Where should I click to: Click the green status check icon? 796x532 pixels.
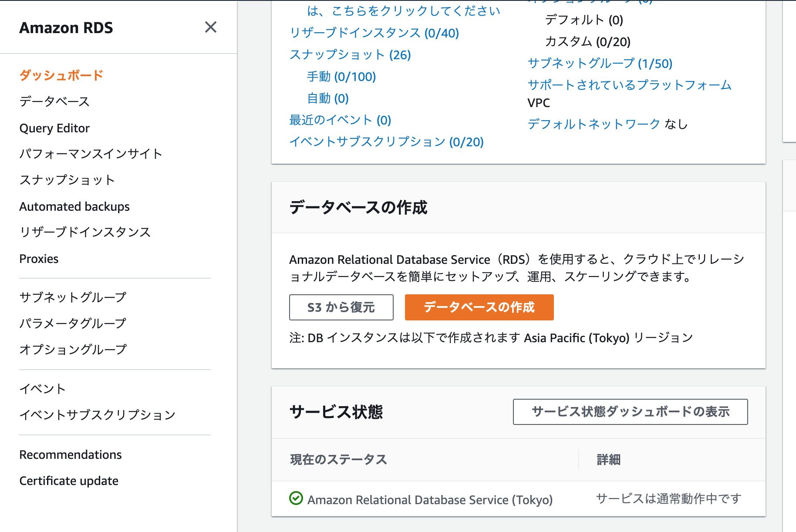[296, 498]
